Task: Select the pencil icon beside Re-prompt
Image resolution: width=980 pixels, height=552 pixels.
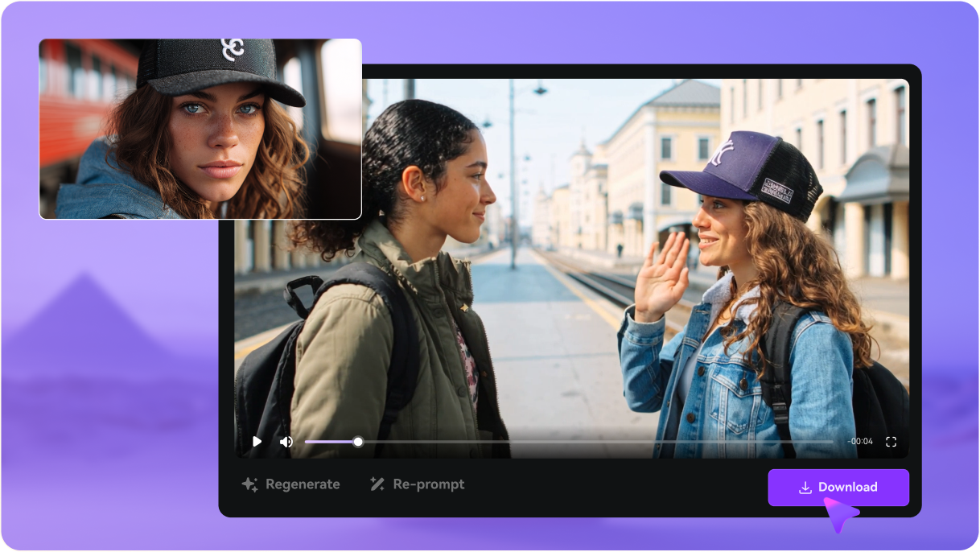Action: [377, 484]
